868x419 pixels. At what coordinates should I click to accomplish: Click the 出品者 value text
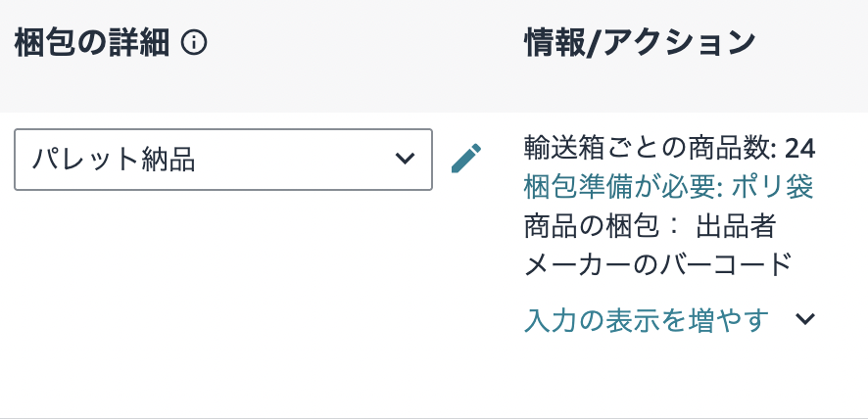736,225
